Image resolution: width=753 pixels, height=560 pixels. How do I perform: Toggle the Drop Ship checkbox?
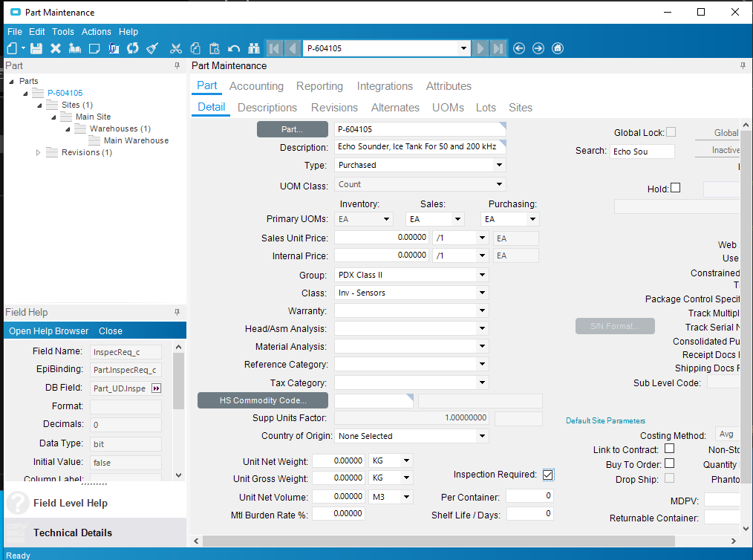tap(669, 478)
